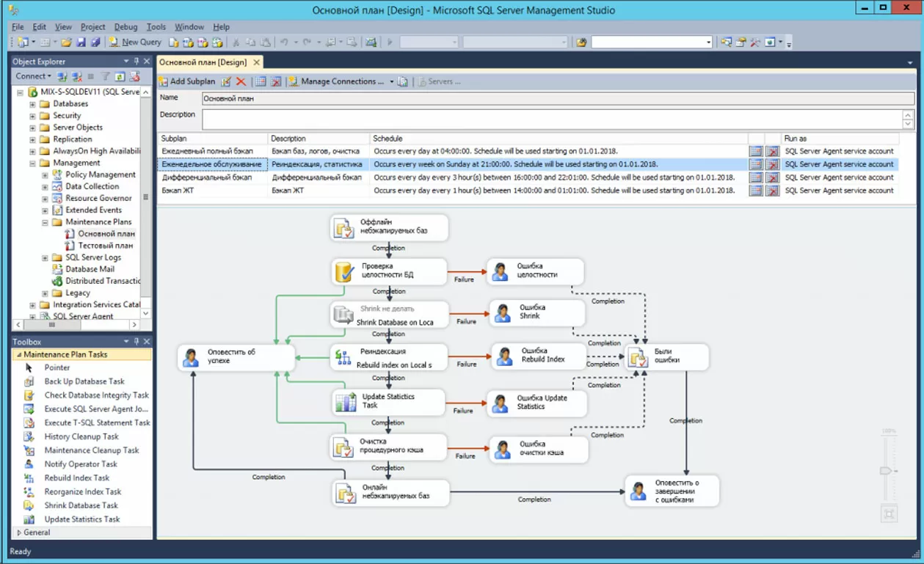Click the Save icon in main toolbar
Viewport: 924px width, 564px height.
click(x=81, y=43)
